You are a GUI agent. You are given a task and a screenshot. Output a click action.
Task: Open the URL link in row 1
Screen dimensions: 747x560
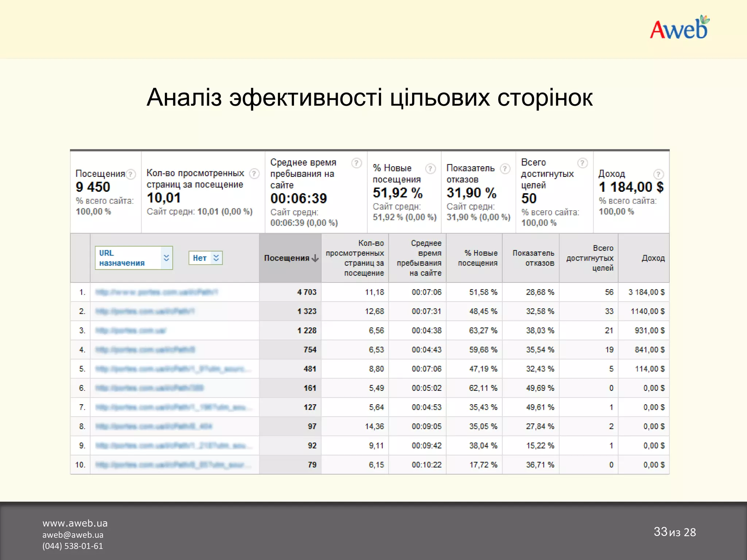[157, 292]
